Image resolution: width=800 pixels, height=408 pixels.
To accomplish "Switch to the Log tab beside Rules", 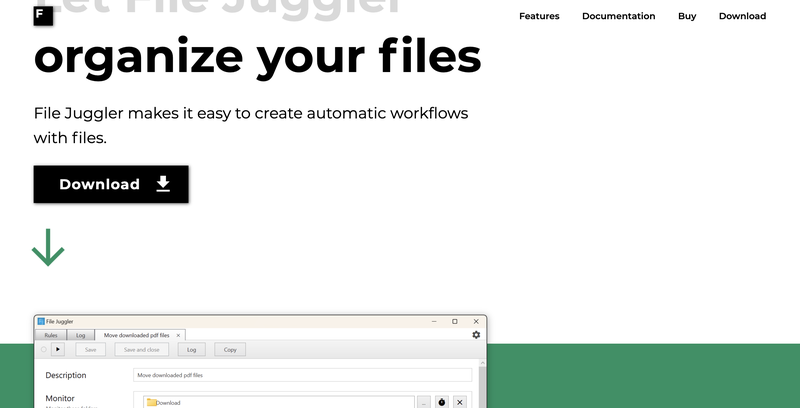I will [x=81, y=335].
